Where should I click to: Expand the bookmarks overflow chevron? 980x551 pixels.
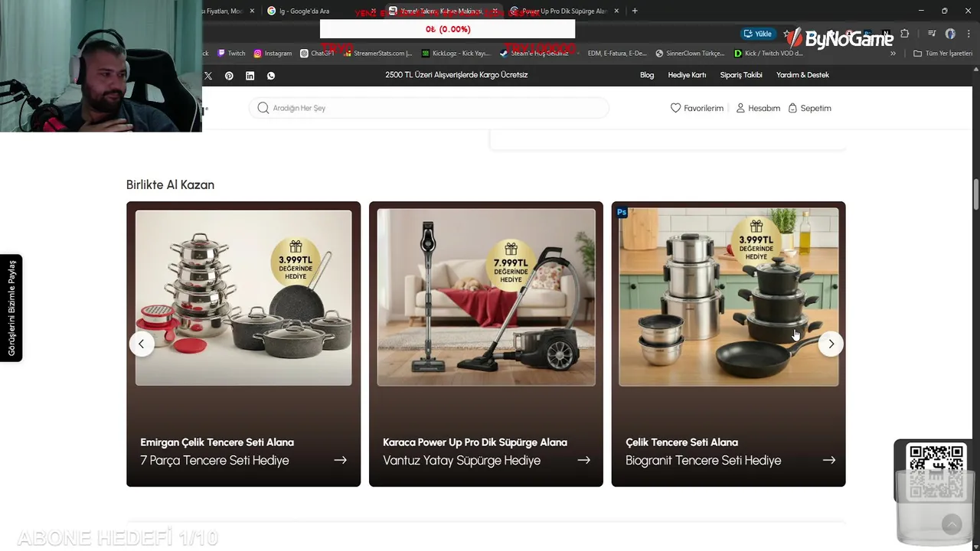coord(893,54)
